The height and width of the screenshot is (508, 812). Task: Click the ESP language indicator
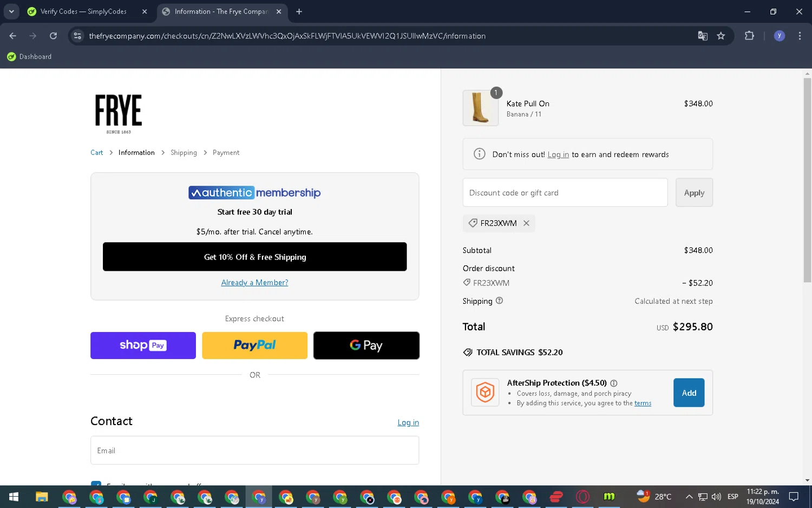tap(733, 497)
